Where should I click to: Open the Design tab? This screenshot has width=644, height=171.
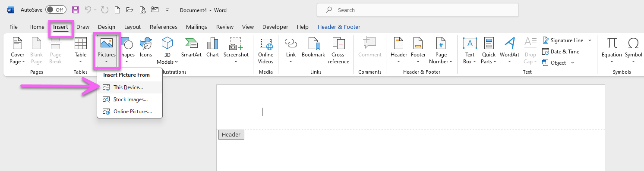[x=107, y=27]
